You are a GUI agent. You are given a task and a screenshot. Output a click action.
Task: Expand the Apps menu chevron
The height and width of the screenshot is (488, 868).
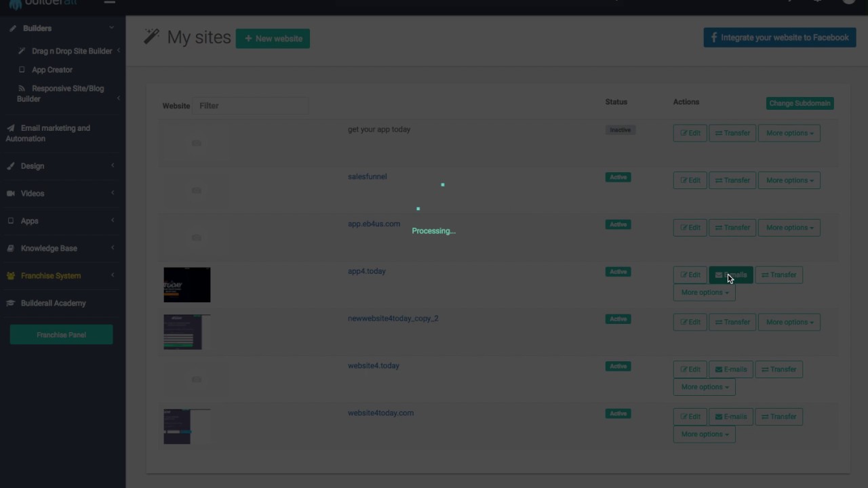(113, 220)
